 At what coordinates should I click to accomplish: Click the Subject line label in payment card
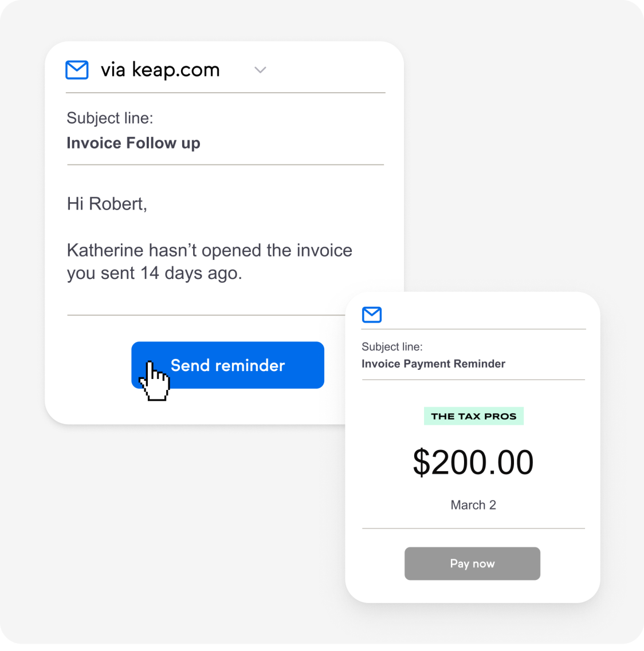click(x=392, y=346)
